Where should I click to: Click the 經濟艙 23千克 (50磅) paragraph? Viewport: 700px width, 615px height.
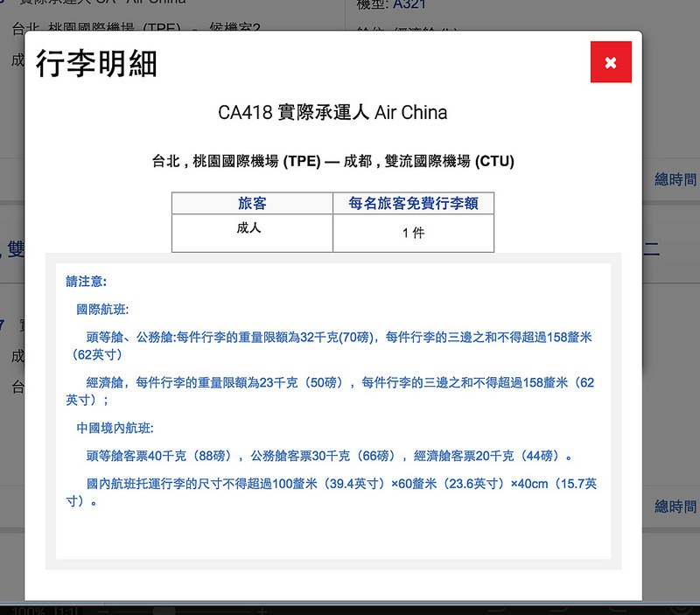coord(330,391)
